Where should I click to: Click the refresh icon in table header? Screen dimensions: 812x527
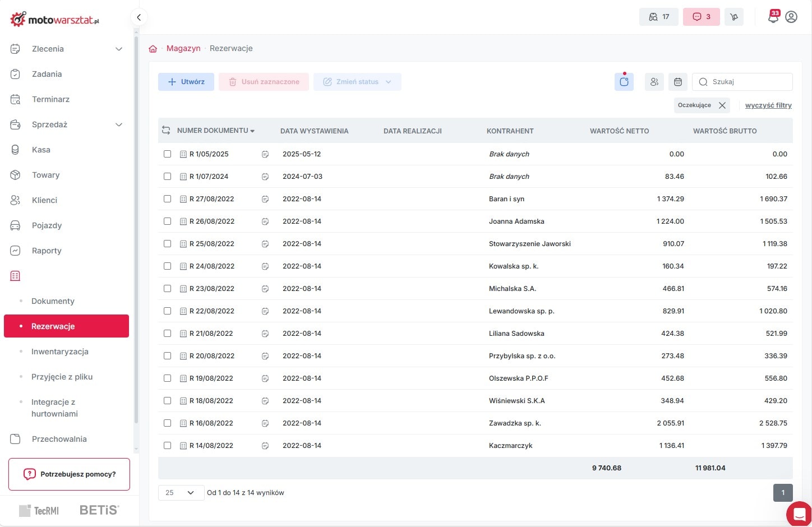166,131
